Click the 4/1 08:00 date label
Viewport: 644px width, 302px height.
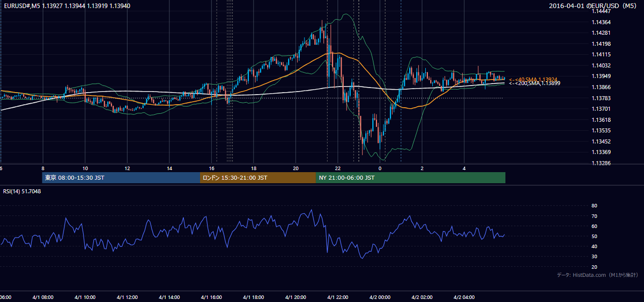click(x=43, y=297)
